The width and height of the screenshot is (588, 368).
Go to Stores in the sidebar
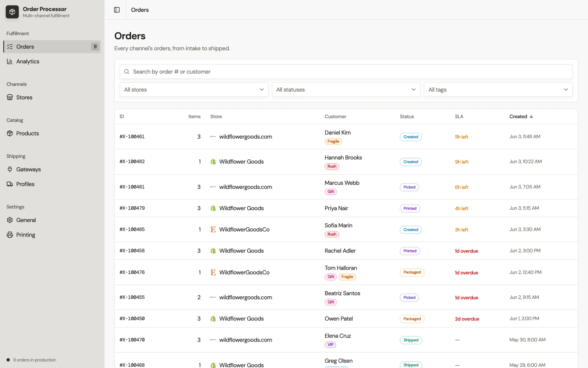(x=52, y=97)
